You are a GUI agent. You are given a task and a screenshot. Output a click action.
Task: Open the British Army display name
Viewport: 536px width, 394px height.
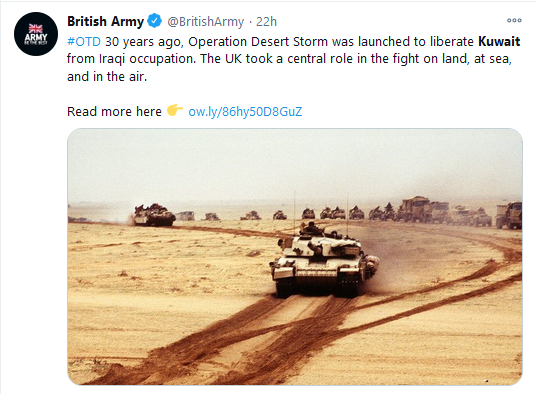(x=105, y=21)
